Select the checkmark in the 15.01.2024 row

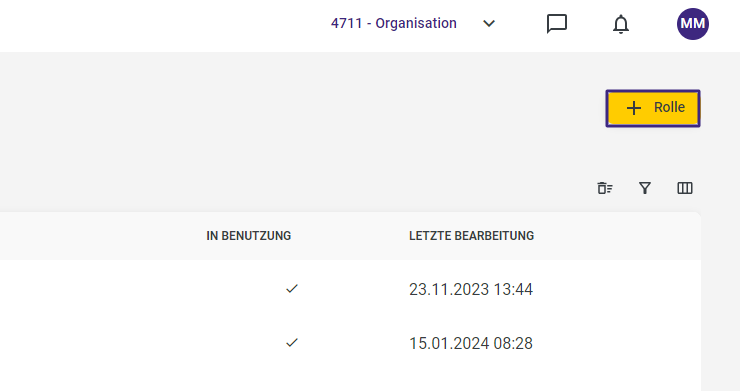tap(292, 342)
